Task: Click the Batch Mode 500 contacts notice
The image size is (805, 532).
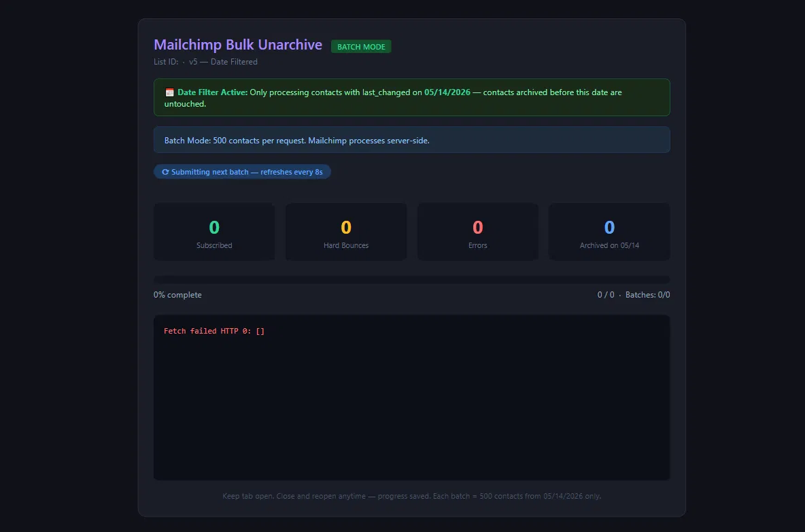Action: coord(412,140)
